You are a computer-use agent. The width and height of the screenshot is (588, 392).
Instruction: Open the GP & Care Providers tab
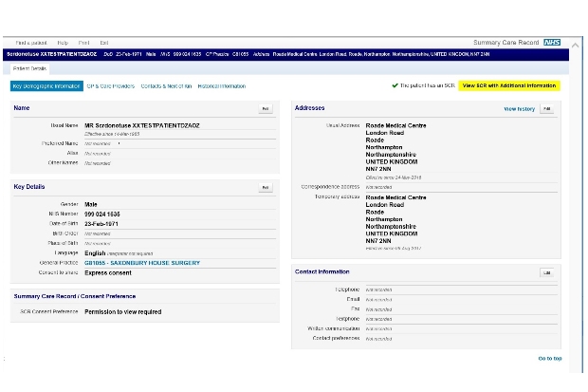point(109,86)
